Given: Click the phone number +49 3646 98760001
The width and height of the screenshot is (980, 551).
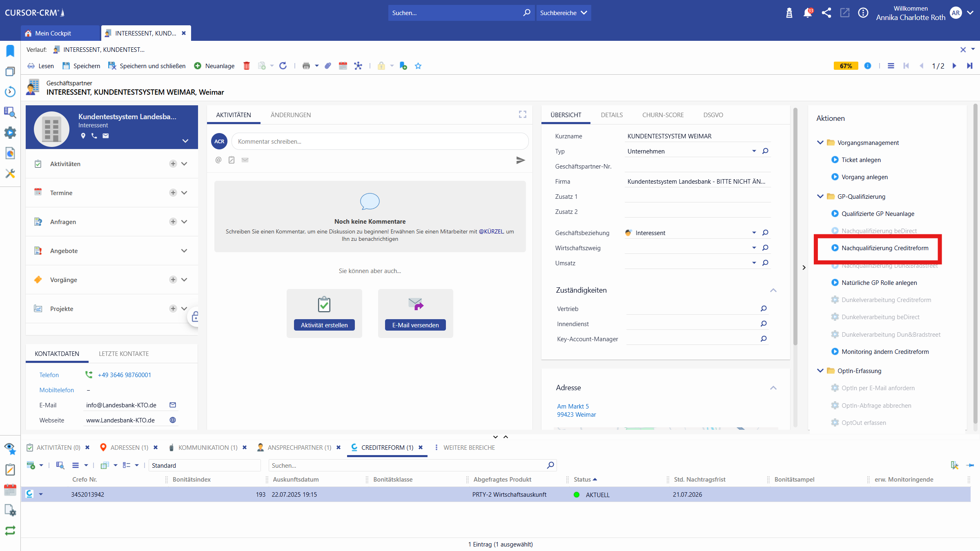Looking at the screenshot, I should (125, 375).
